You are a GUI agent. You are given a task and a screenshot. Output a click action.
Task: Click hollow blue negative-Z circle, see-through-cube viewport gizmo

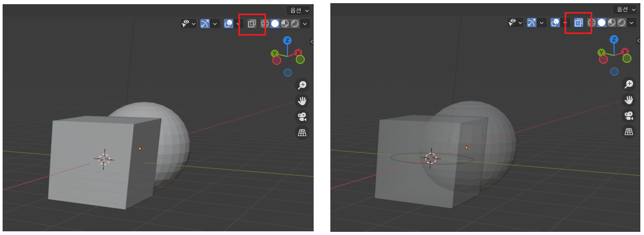[614, 72]
